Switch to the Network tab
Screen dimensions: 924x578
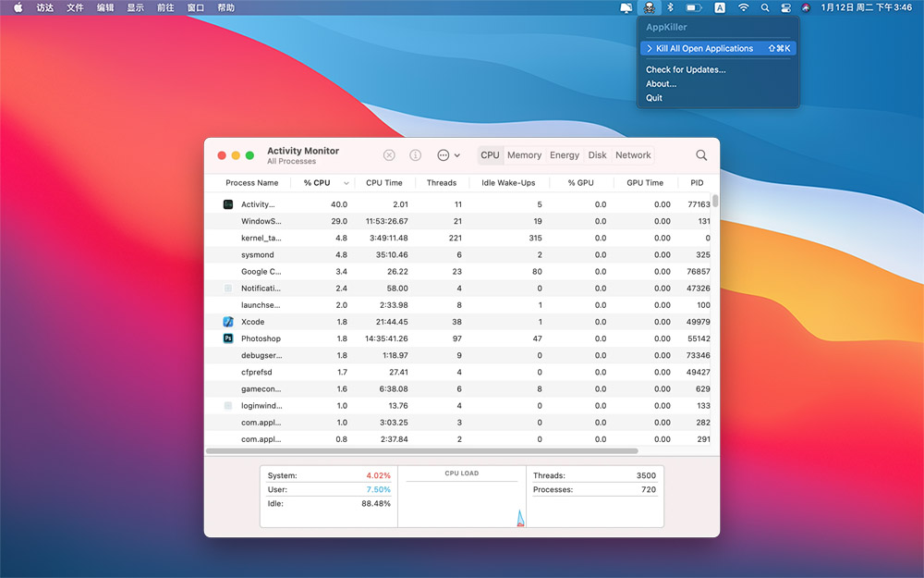633,155
